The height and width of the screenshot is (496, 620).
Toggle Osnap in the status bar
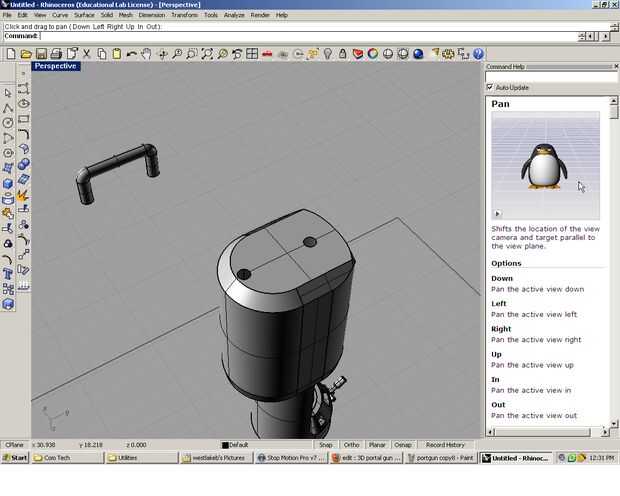(x=403, y=445)
